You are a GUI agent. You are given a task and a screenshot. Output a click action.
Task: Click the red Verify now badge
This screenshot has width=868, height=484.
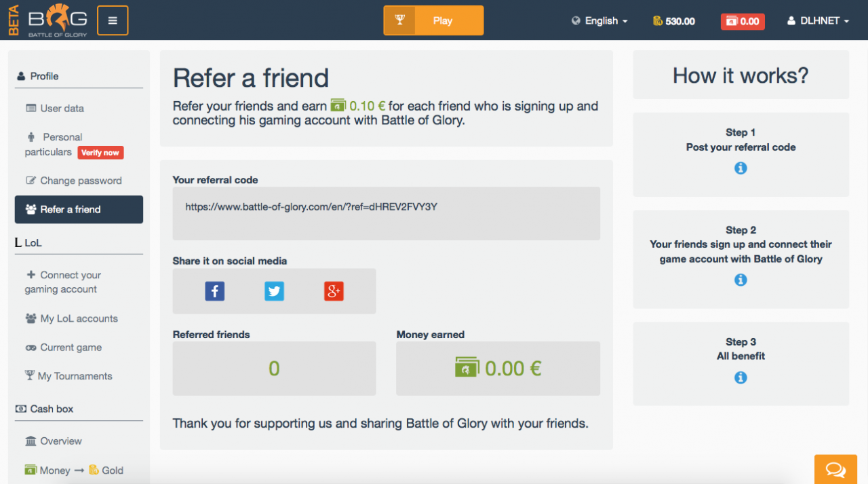(x=100, y=153)
